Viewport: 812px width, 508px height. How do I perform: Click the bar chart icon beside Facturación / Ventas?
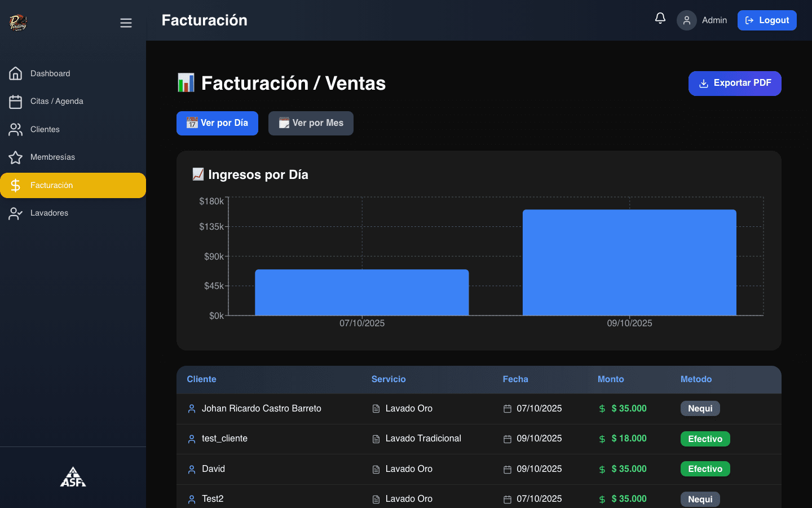coord(186,83)
